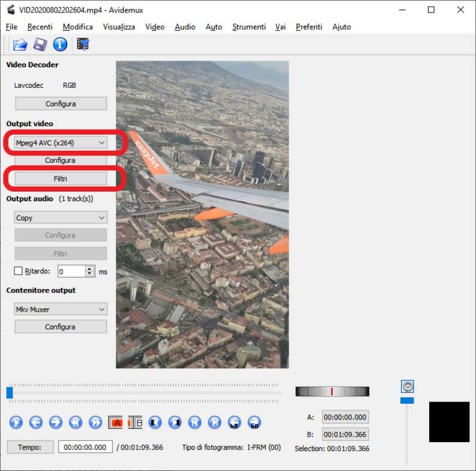This screenshot has width=476, height=471.
Task: Open a video file with folder icon
Action: pos(20,44)
